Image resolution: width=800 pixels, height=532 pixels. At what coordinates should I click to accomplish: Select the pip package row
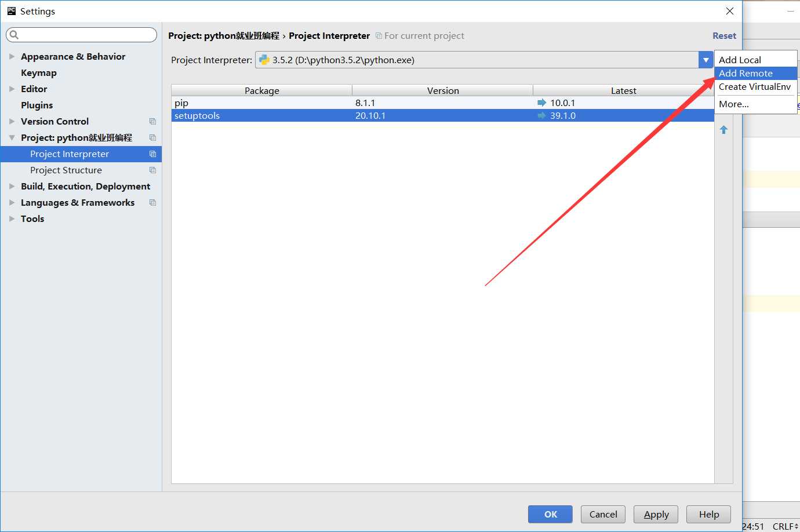click(442, 103)
